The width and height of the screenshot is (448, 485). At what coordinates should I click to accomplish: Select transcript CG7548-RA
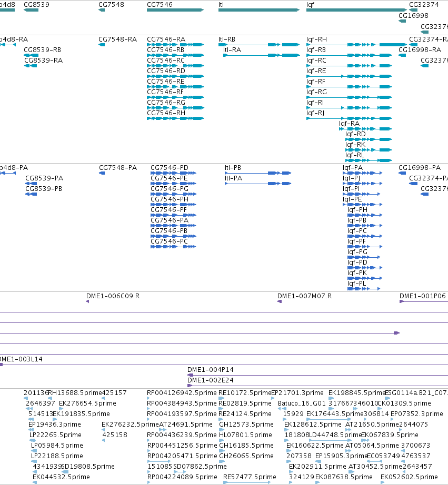pos(102,45)
